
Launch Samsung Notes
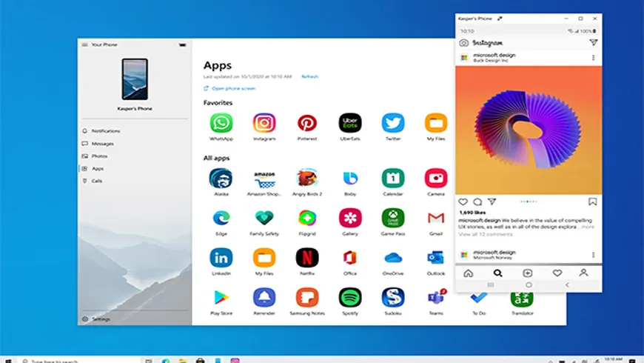click(307, 298)
